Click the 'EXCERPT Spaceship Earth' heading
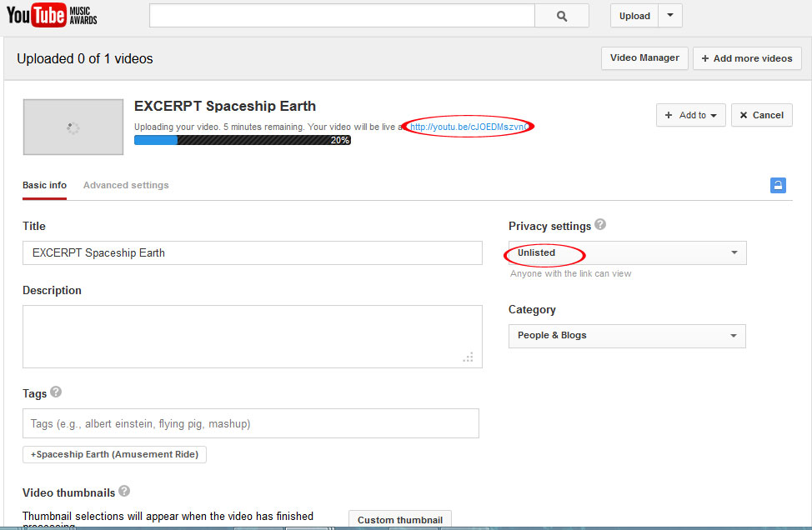Screen dimensions: 812x530 point(225,106)
